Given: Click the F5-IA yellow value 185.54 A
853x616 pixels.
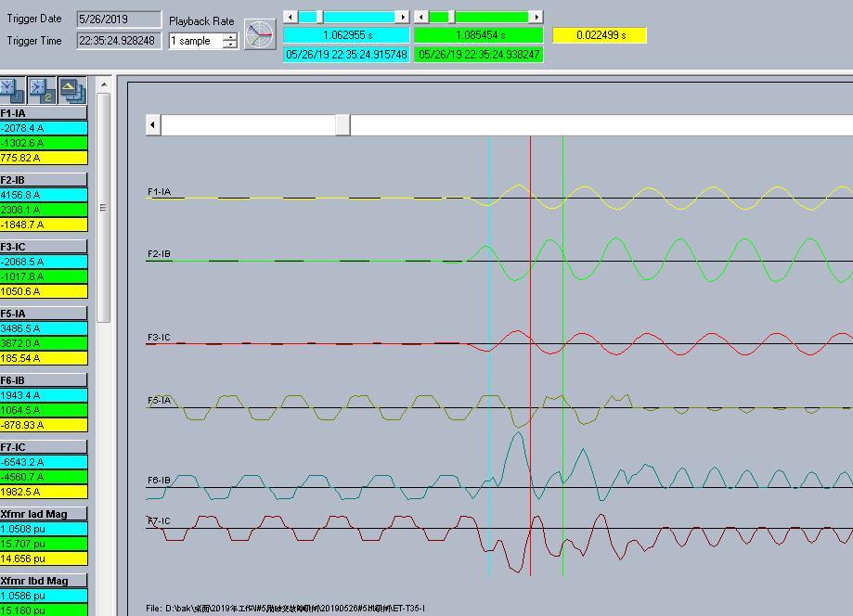Looking at the screenshot, I should tap(44, 359).
